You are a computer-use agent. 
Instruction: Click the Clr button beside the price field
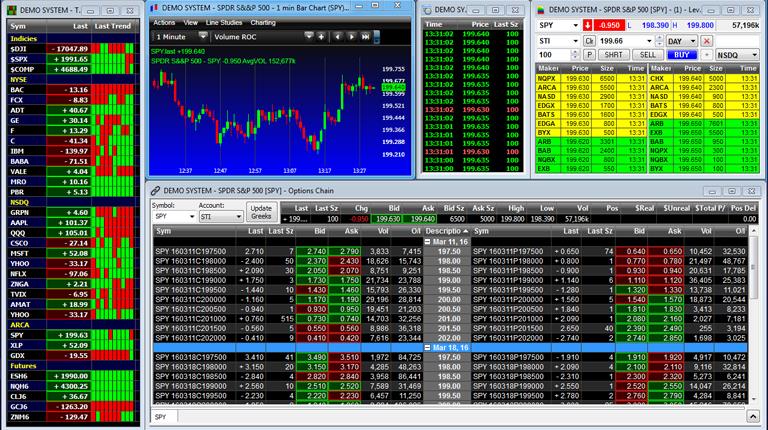point(589,41)
